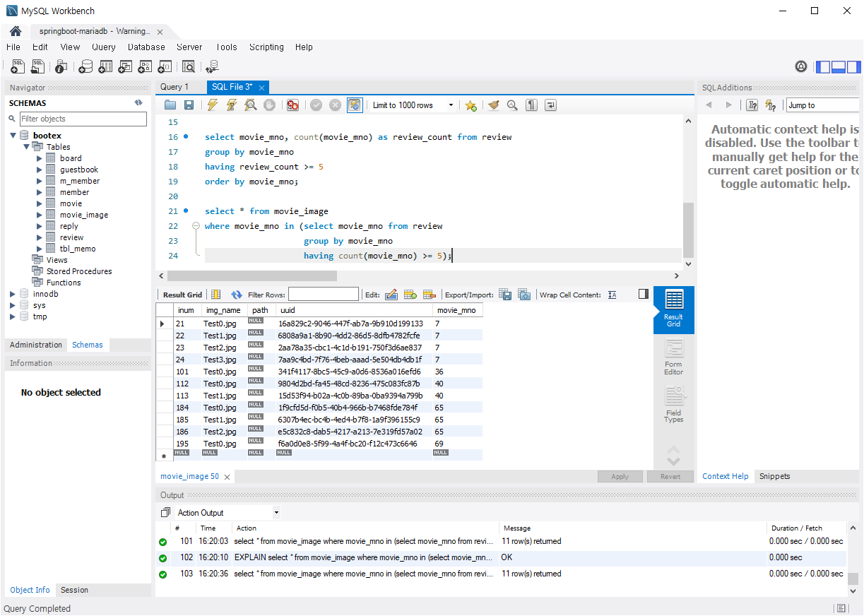Expand the innodb schema
The image size is (864, 616).
coord(13,294)
